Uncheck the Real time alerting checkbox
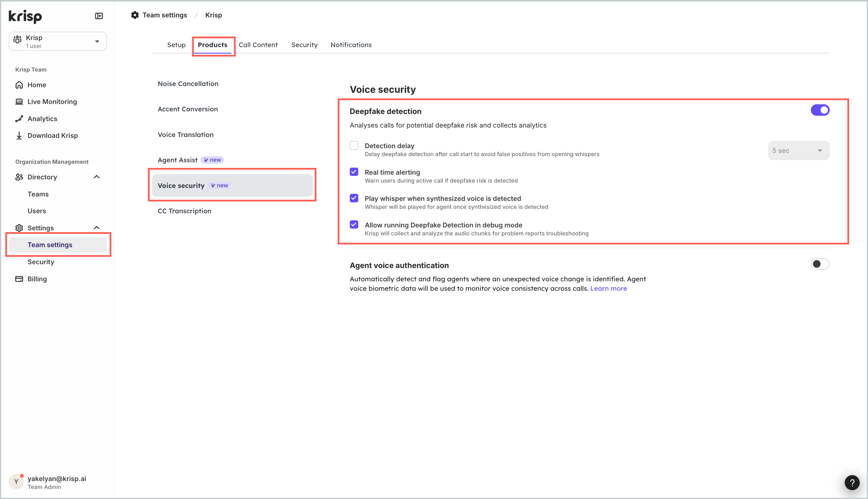Image resolution: width=868 pixels, height=499 pixels. [354, 172]
